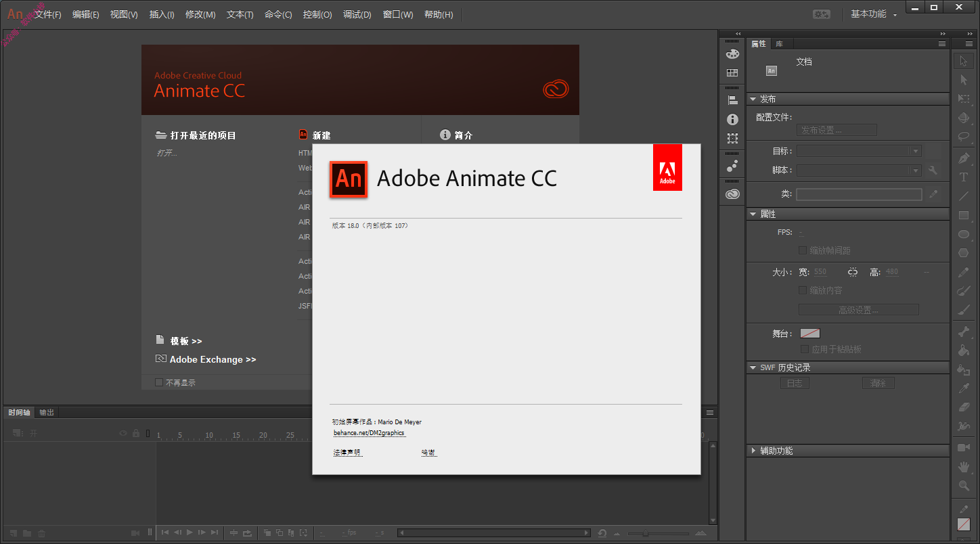
Task: Select the Text tool
Action: coord(964,177)
